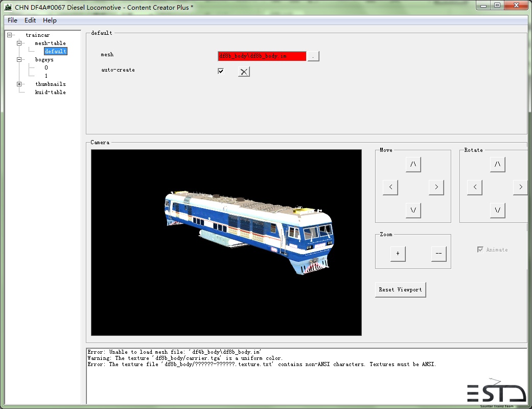Move camera down

[x=413, y=210]
